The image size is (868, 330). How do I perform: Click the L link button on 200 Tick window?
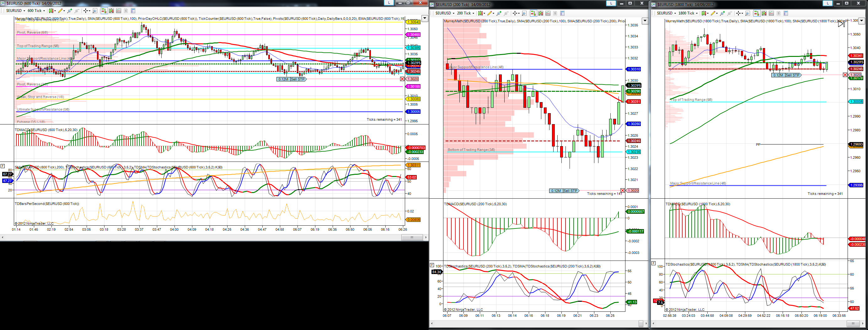click(611, 3)
